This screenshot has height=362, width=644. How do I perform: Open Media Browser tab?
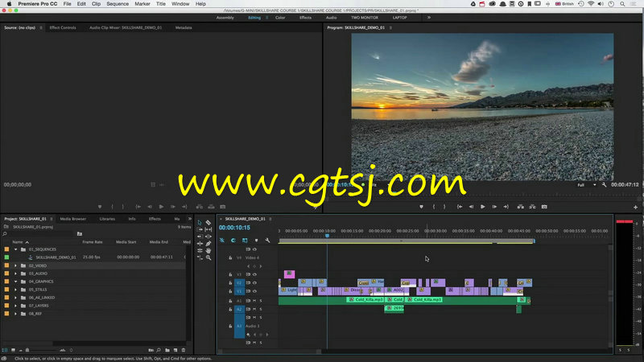tap(73, 219)
